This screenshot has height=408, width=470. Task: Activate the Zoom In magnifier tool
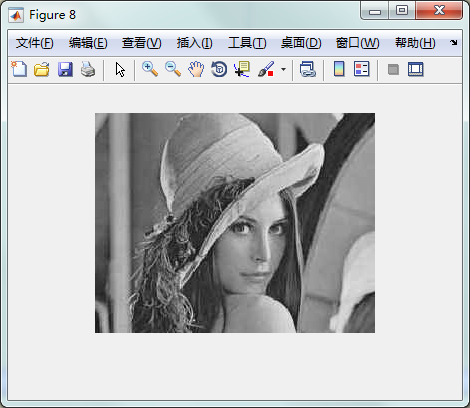tap(150, 69)
